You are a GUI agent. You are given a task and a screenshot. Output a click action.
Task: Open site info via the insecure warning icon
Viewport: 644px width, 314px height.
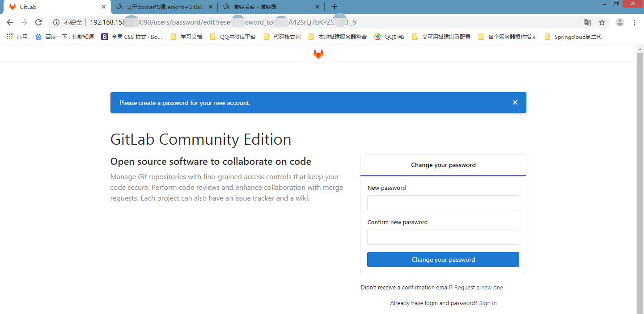tap(56, 22)
